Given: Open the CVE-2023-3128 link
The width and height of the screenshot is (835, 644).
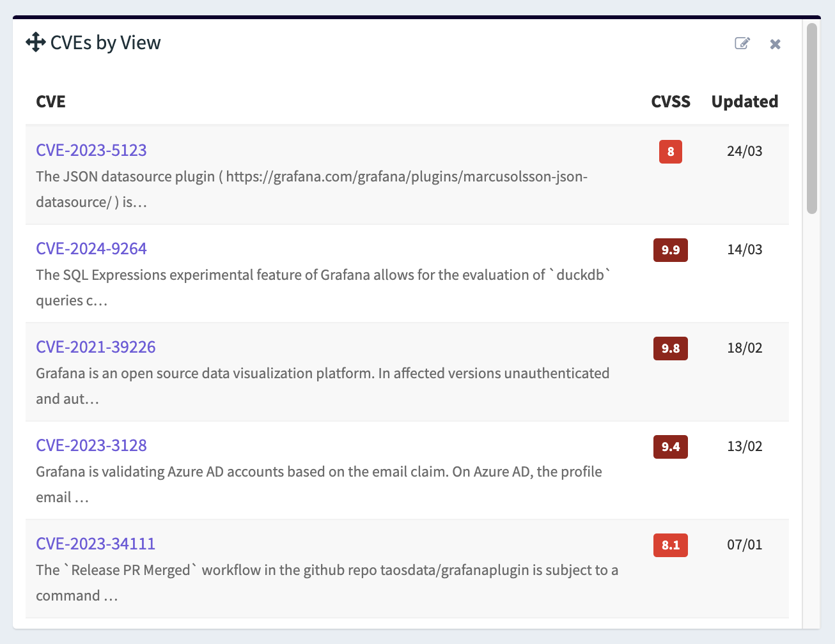Looking at the screenshot, I should coord(91,445).
